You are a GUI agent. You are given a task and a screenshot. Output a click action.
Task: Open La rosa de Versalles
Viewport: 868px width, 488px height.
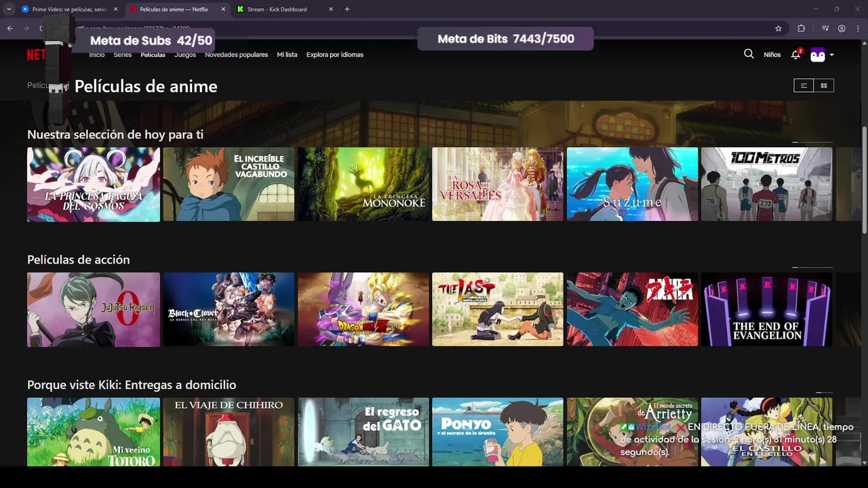tap(498, 184)
